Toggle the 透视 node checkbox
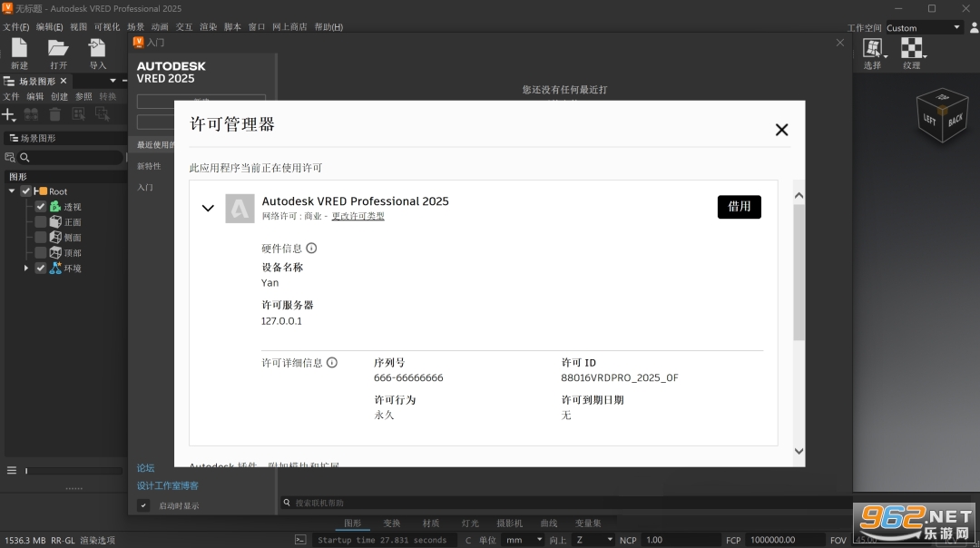The height and width of the screenshot is (548, 980). point(41,206)
